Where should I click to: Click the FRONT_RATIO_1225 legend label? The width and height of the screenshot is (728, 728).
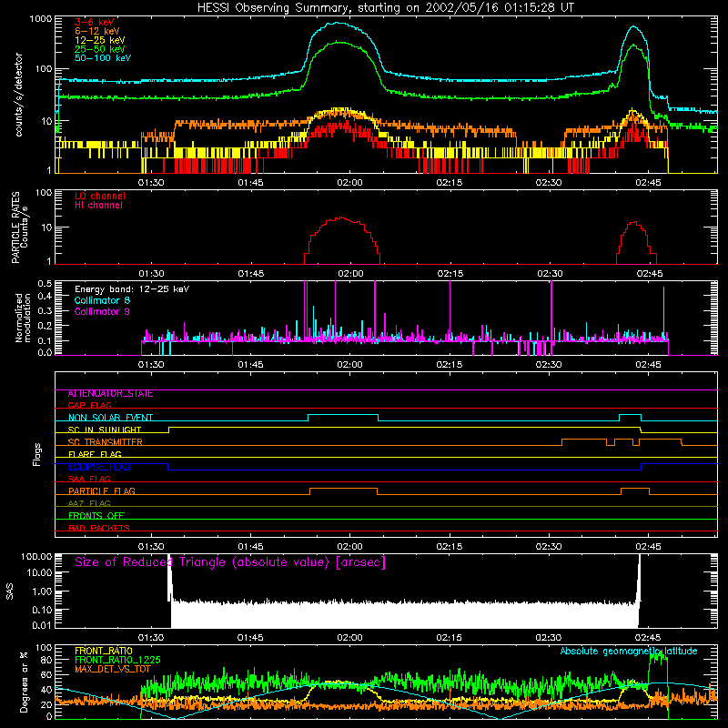tap(117, 661)
